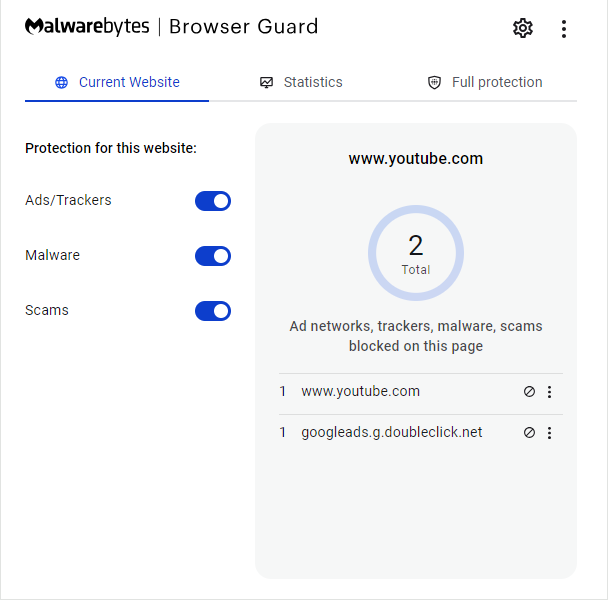Click the Malware label

point(52,255)
